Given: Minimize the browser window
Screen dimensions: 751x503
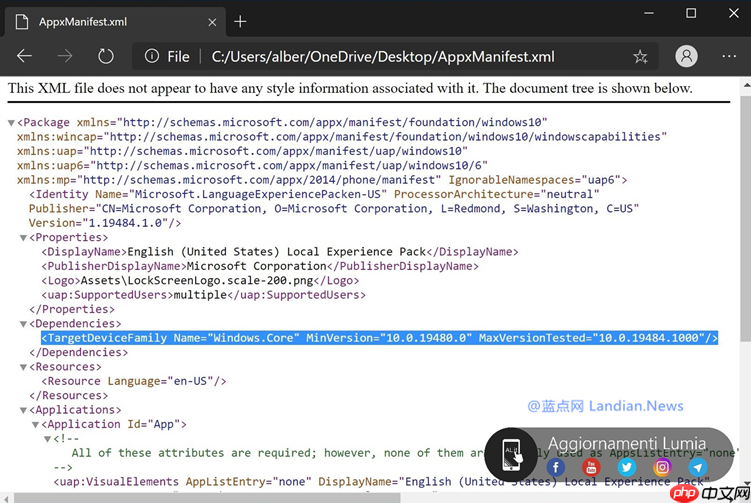Looking at the screenshot, I should [649, 13].
